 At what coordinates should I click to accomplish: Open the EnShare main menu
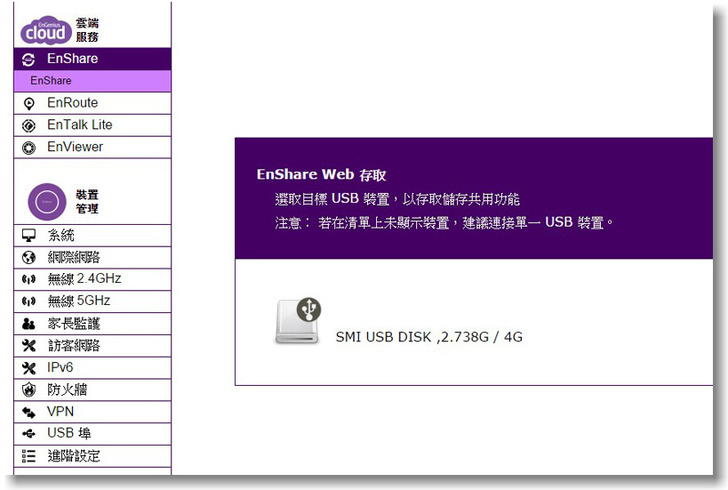coord(92,59)
